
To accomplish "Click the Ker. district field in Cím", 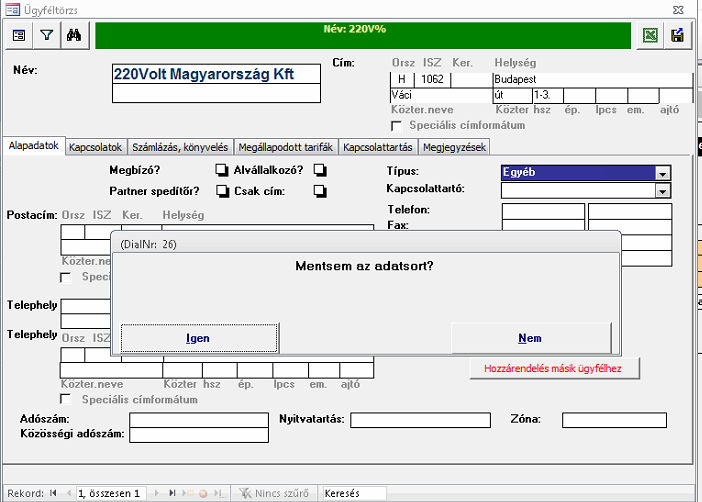I will point(471,79).
